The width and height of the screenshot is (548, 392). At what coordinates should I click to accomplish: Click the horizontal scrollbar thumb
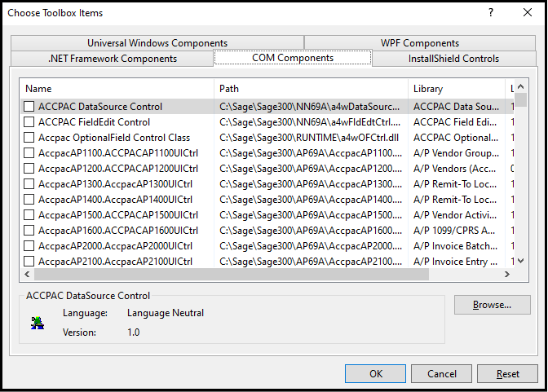(x=232, y=275)
